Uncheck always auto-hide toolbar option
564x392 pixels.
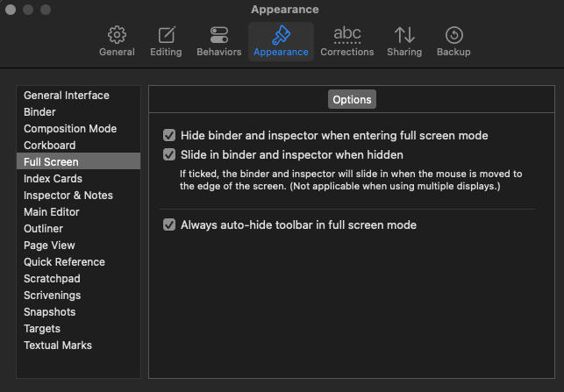[169, 225]
